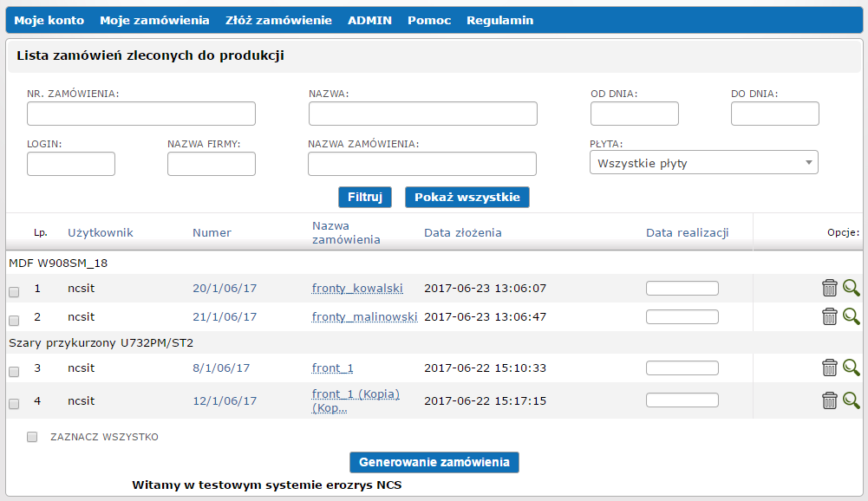Sort table by Użytkownik column header

[x=101, y=232]
